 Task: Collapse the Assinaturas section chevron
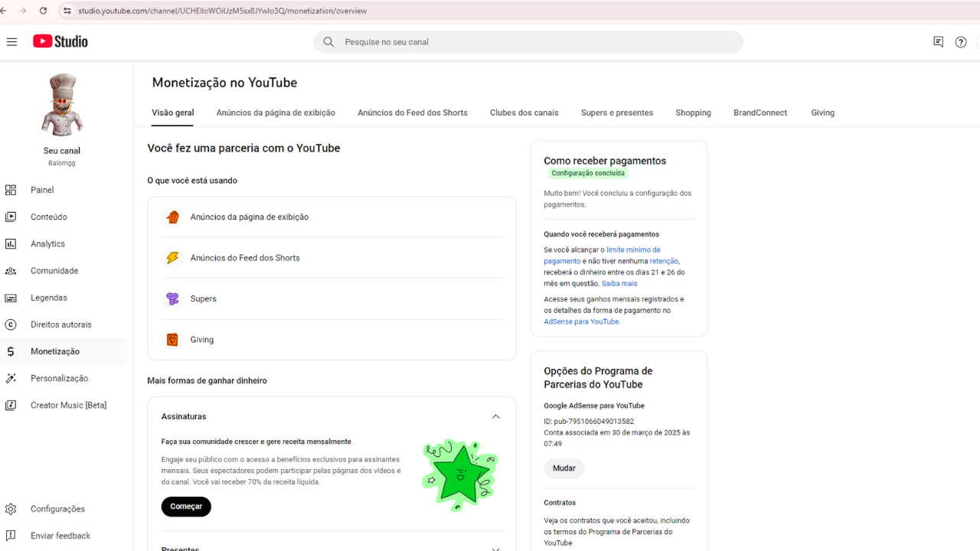[x=495, y=416]
